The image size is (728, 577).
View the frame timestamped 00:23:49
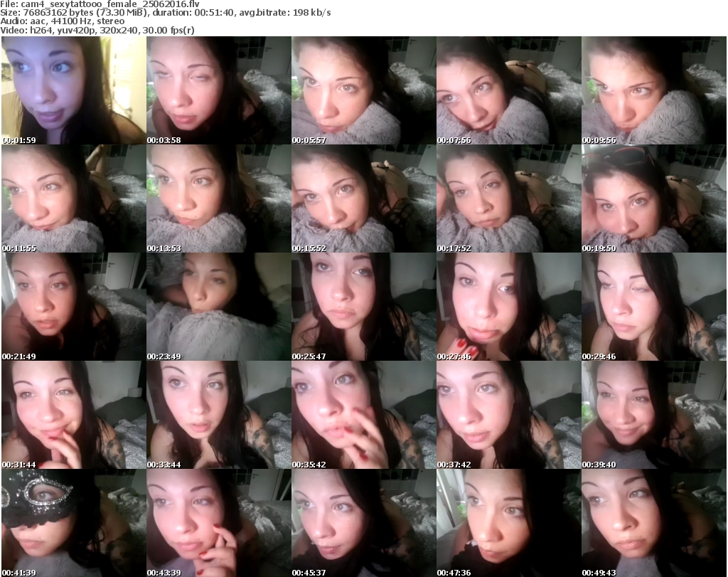tap(219, 307)
